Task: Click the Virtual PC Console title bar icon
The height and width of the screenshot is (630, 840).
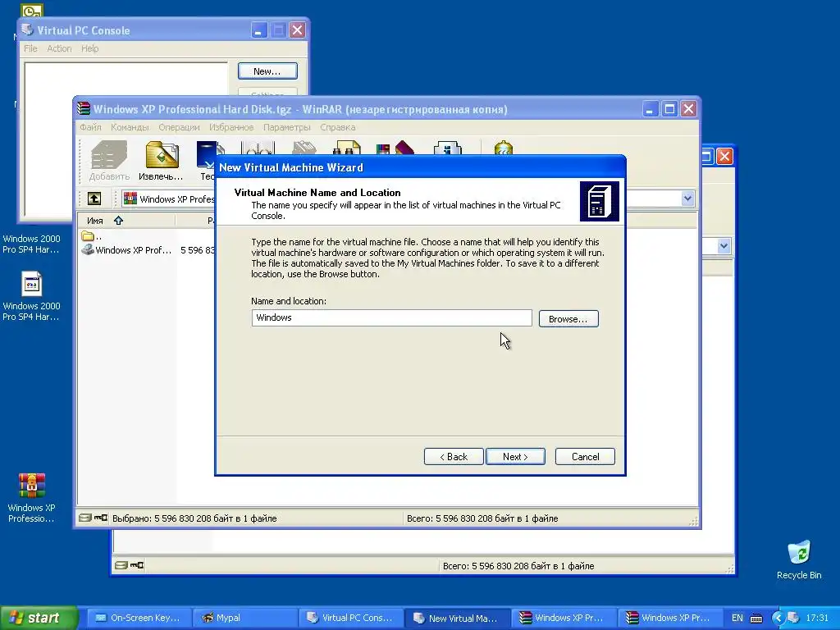Action: pyautogui.click(x=27, y=30)
